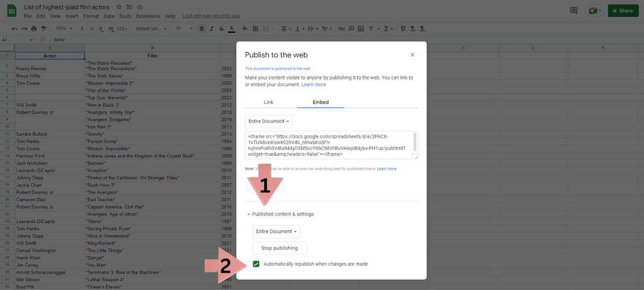Open comment history icon near Share
The width and height of the screenshot is (644, 290).
coord(574,11)
